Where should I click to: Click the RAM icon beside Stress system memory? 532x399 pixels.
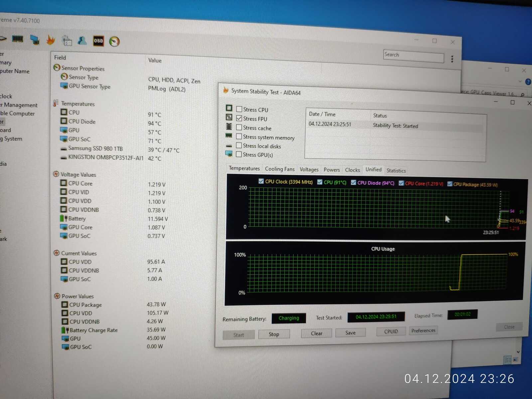[x=229, y=135]
